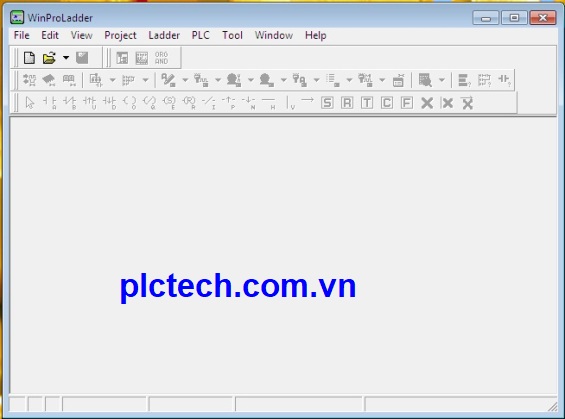
Task: Expand the dropdown arrow directly left of the pencil icon
Action: (x=146, y=80)
